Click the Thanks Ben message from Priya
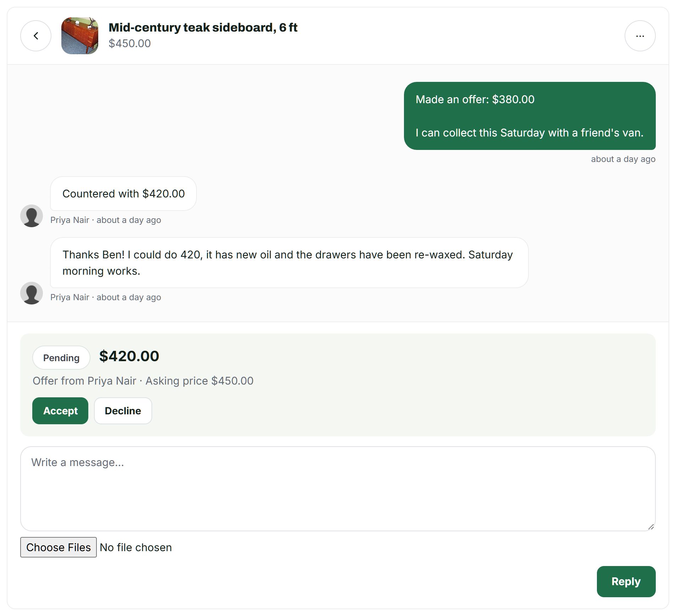 tap(289, 263)
